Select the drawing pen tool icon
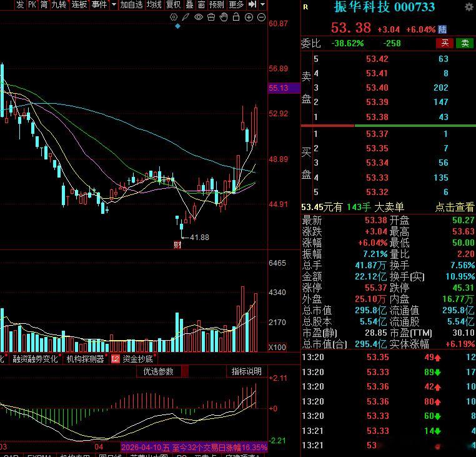476x457 pixels. tap(186, 17)
